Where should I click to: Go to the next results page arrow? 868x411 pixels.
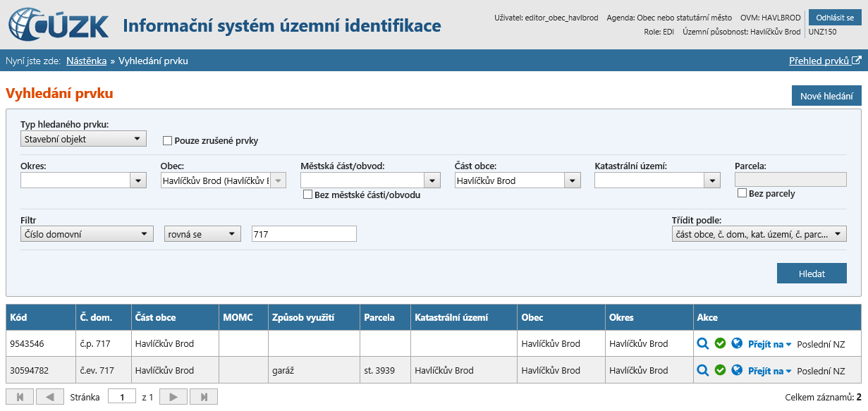click(x=173, y=397)
